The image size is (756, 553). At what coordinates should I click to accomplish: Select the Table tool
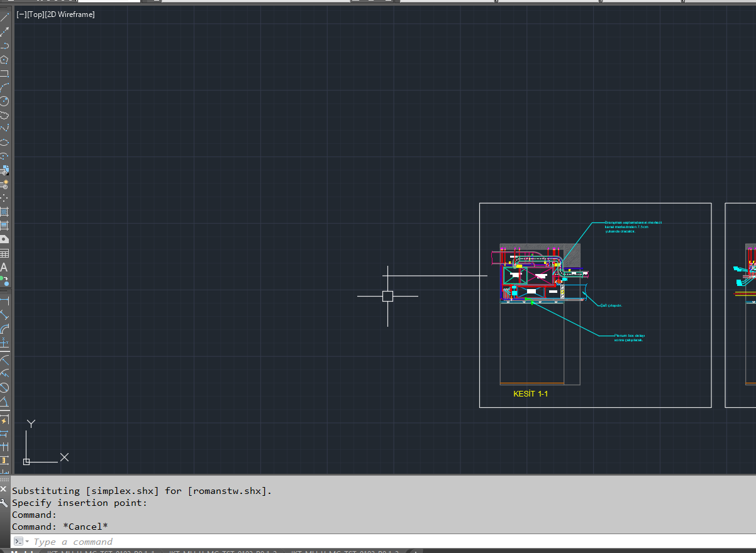point(4,254)
